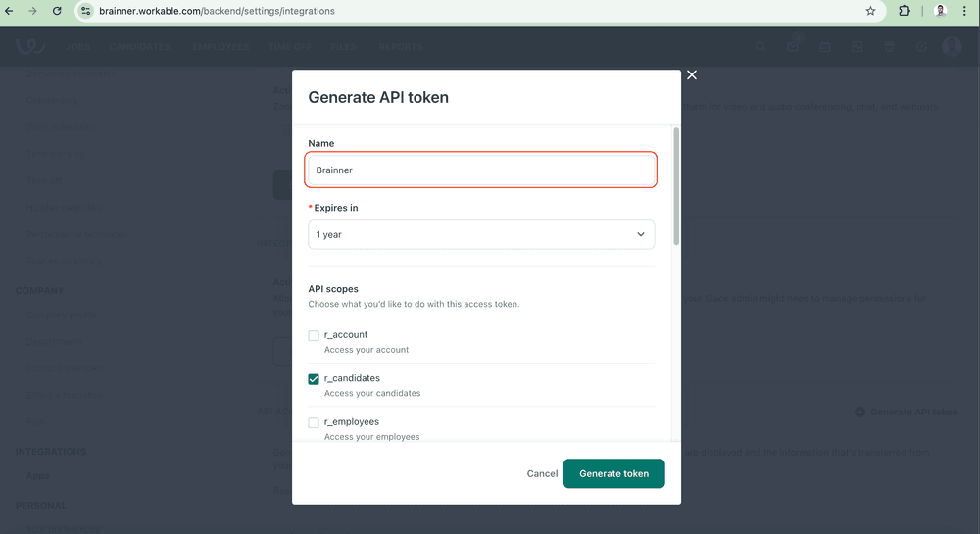Open Performance templates in the sidebar
Viewport: 980px width, 534px height.
pyautogui.click(x=76, y=234)
